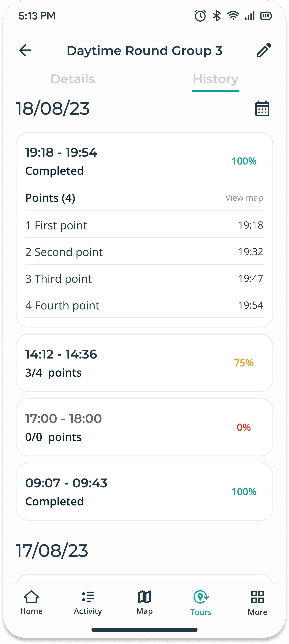Expand the 14:12 - 14:36 round card
The image size is (289, 644).
[x=144, y=363]
